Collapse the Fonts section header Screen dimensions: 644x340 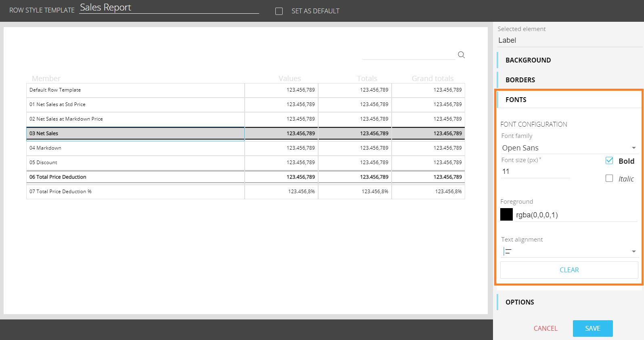[x=516, y=100]
